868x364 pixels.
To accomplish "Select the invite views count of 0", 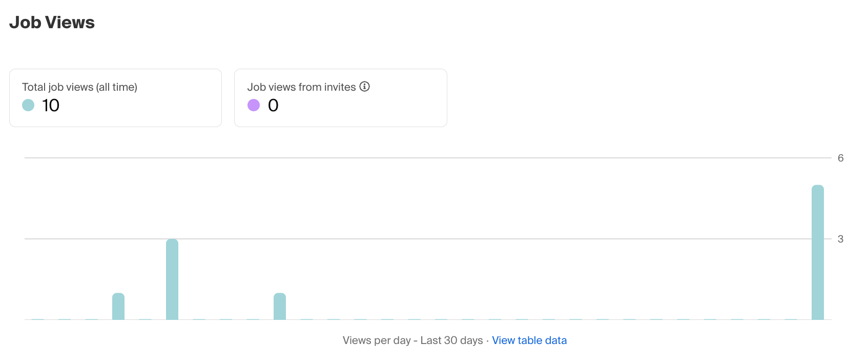I will (273, 105).
